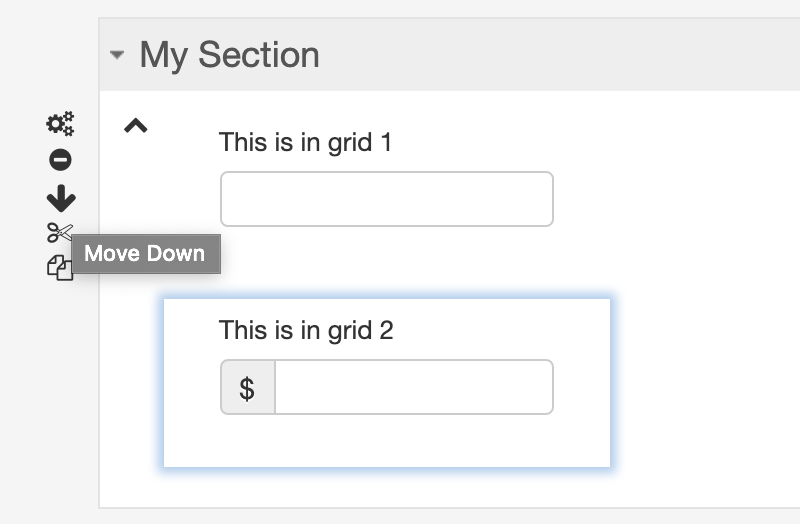This screenshot has height=524, width=800.
Task: Open grid settings with the gears icon
Action: point(60,123)
